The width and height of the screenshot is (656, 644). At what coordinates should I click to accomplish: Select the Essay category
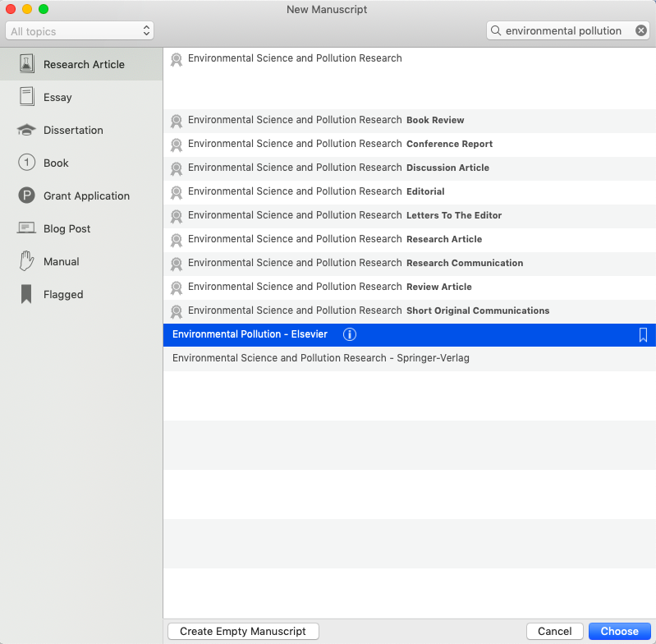coord(81,97)
